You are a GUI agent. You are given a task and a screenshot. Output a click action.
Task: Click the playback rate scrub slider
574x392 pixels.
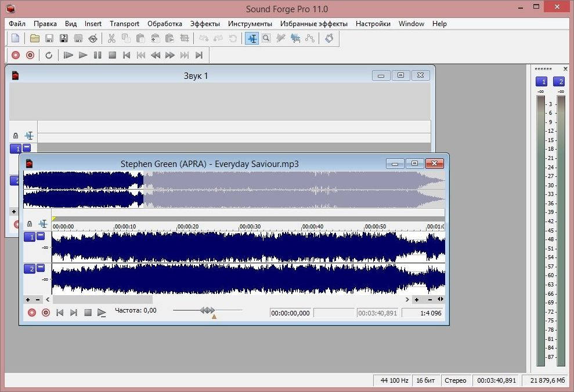207,310
